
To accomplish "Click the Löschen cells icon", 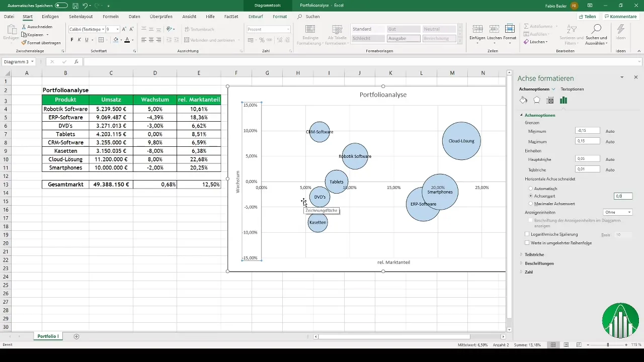I will point(494,29).
